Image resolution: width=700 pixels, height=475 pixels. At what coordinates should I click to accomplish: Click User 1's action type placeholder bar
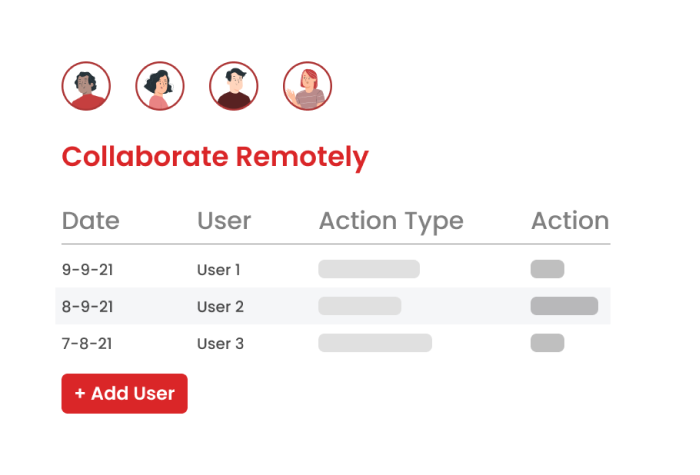(369, 269)
